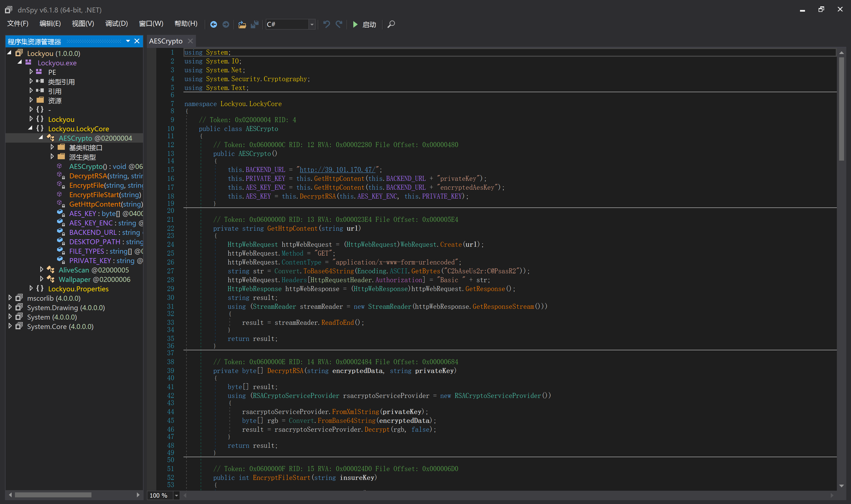This screenshot has height=504, width=851.
Task: Open assembly explorer panel options arrow
Action: pyautogui.click(x=128, y=41)
